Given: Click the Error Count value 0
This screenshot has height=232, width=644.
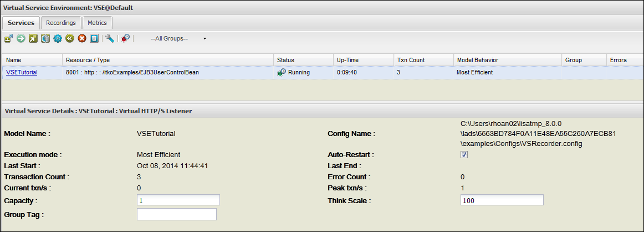Looking at the screenshot, I should point(462,177).
